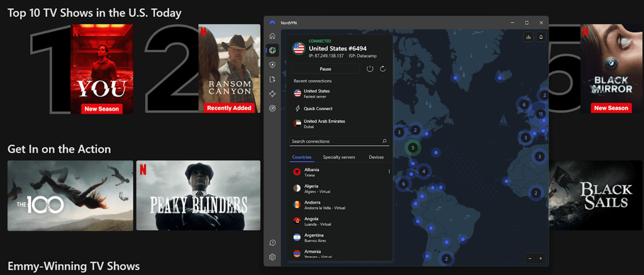
Task: Open the Black Sails thumbnail on Netflix
Action: pos(596,195)
